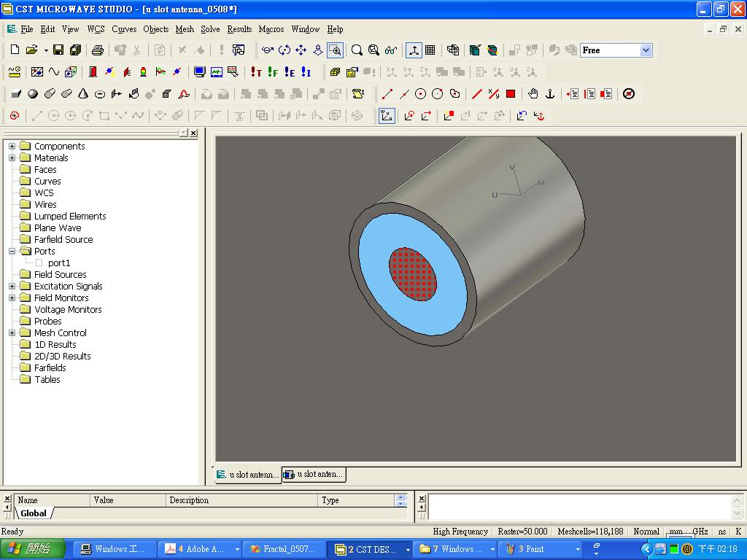Activate the pan view tool
The height and width of the screenshot is (560, 747).
pyautogui.click(x=301, y=50)
